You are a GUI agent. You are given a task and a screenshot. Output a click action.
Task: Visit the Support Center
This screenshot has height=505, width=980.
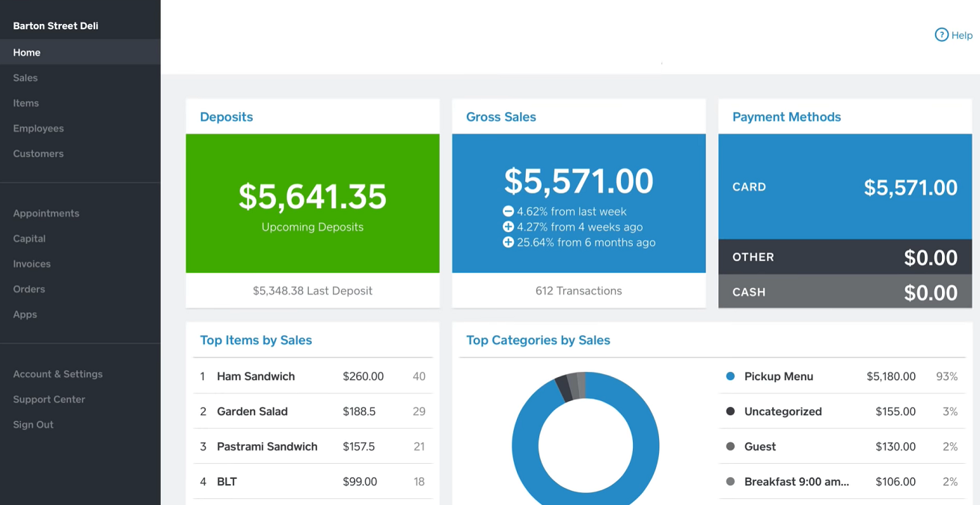pos(49,399)
